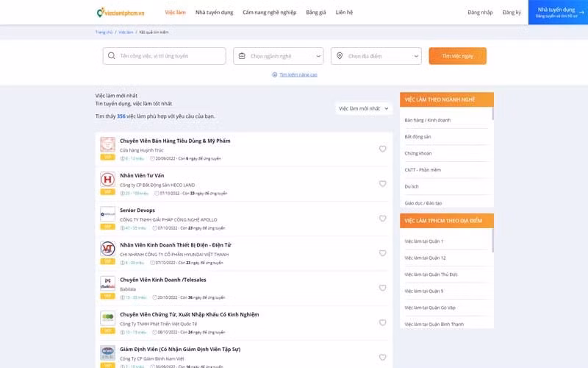The image size is (588, 368).
Task: Toggle heart for Chuyên Viên Chứng Từ job
Action: [x=382, y=322]
